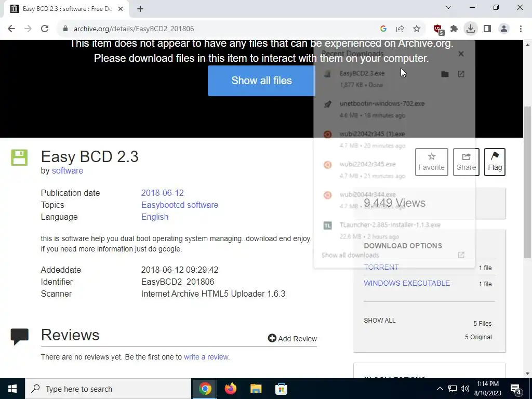Show hidden system tray icons
The image size is (532, 399).
click(x=440, y=389)
